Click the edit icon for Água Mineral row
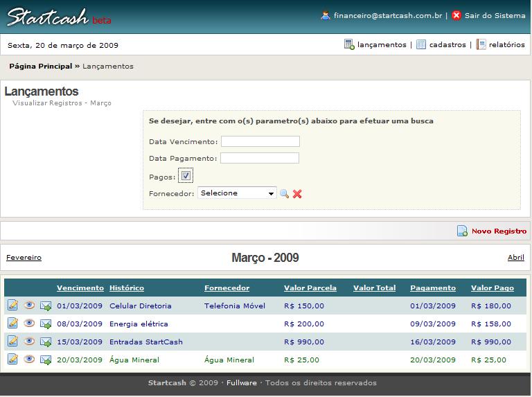 point(12,359)
